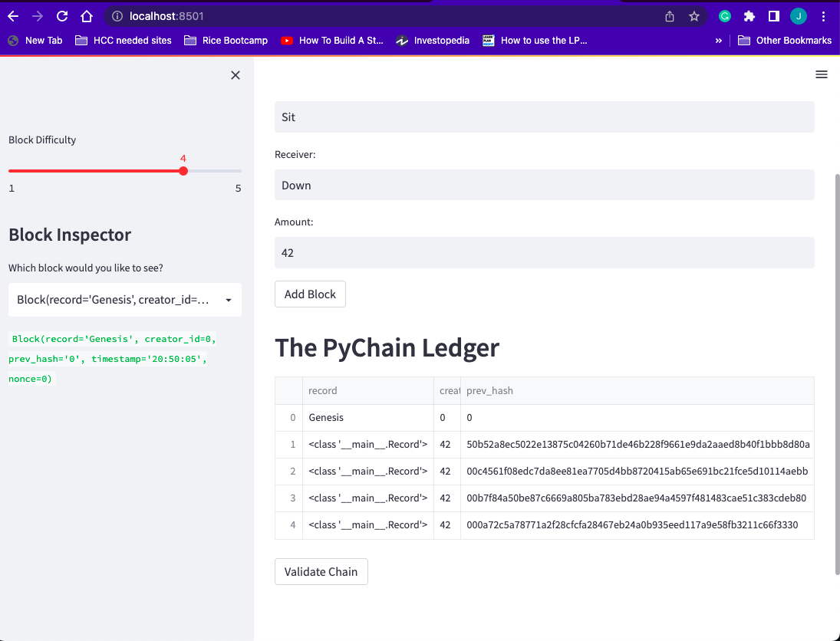The image size is (840, 641).
Task: Open Other Bookmarks folder
Action: (x=785, y=40)
